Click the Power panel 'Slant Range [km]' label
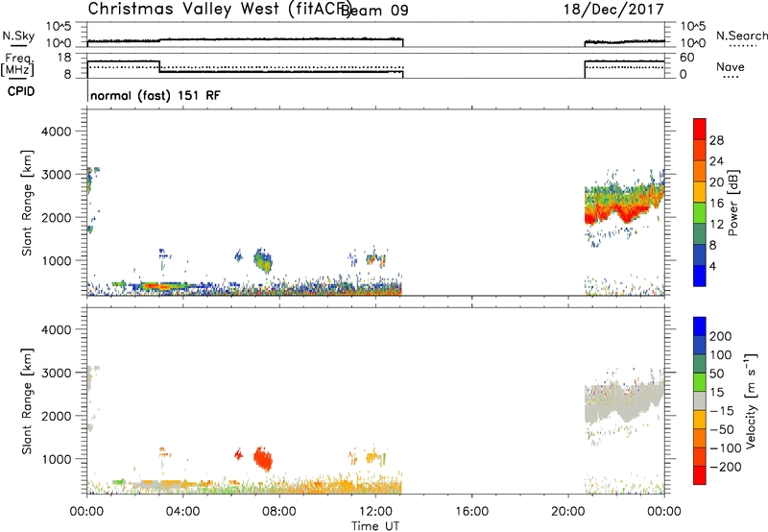 (x=27, y=203)
